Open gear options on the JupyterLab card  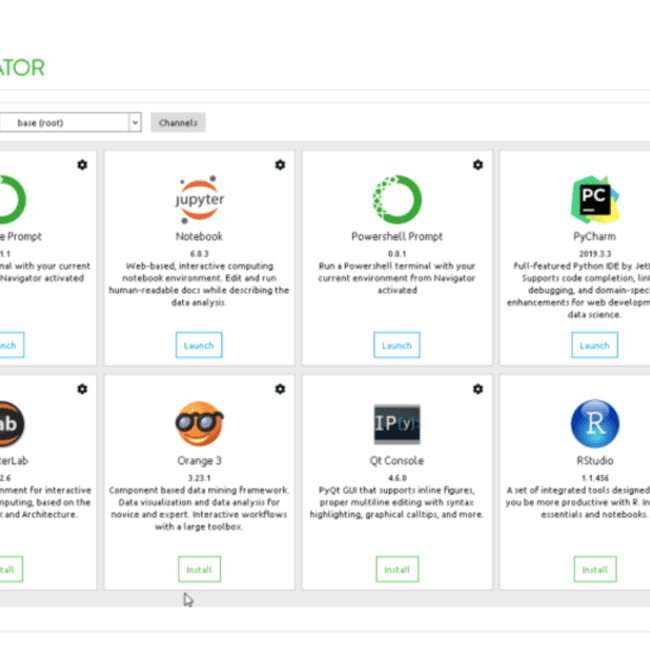click(82, 389)
